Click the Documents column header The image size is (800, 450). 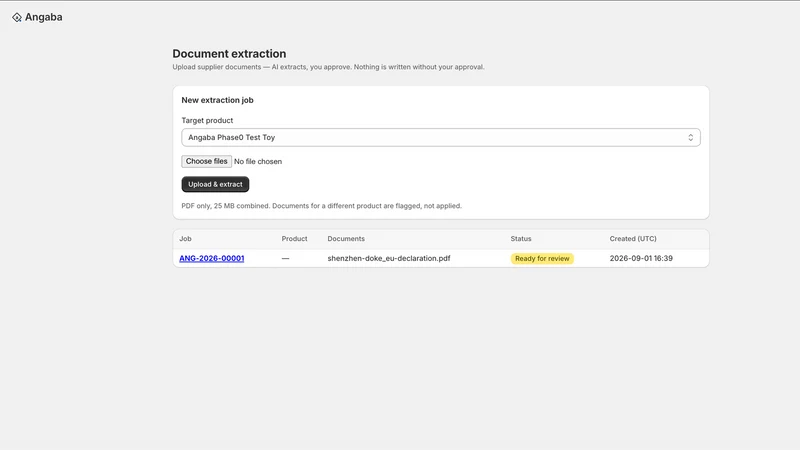[x=346, y=239]
